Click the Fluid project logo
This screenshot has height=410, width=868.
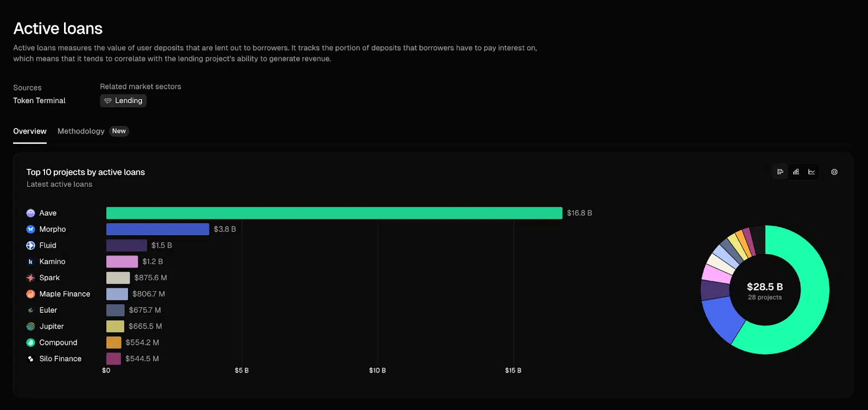tap(31, 245)
